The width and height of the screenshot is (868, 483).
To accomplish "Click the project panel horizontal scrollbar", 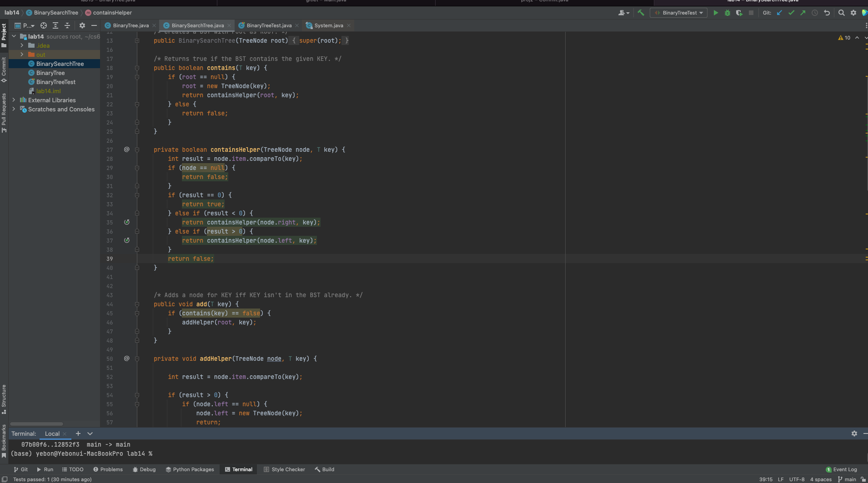I will click(x=36, y=424).
